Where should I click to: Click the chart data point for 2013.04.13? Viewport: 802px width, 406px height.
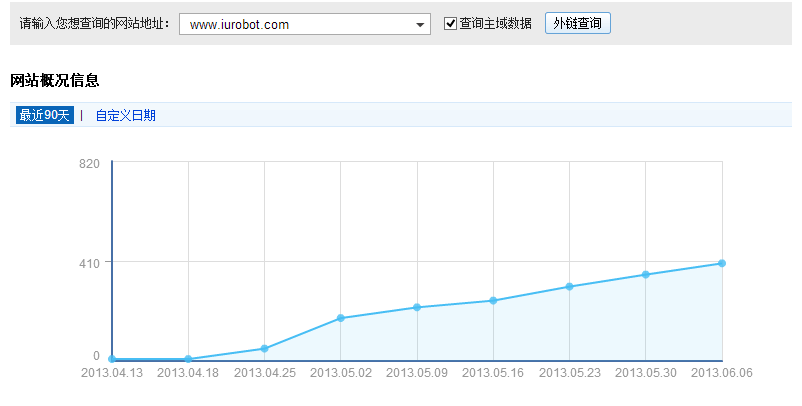tap(112, 359)
